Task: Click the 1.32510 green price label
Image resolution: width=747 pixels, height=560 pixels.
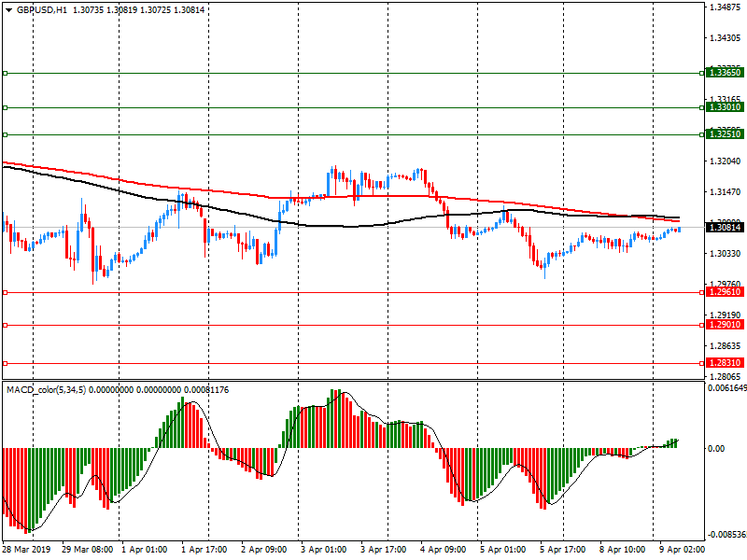Action: pyautogui.click(x=725, y=134)
